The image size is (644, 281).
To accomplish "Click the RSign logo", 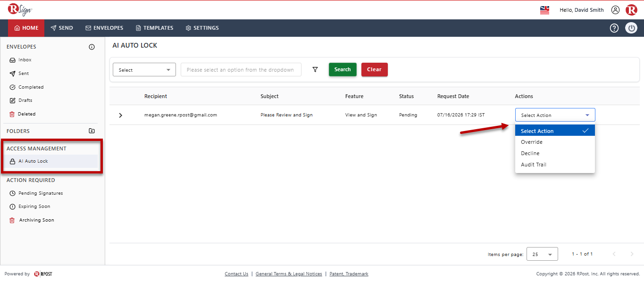I will (x=20, y=9).
